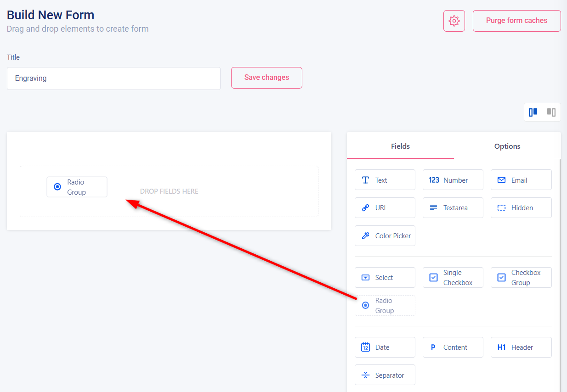Select the Date field element

[x=385, y=347]
